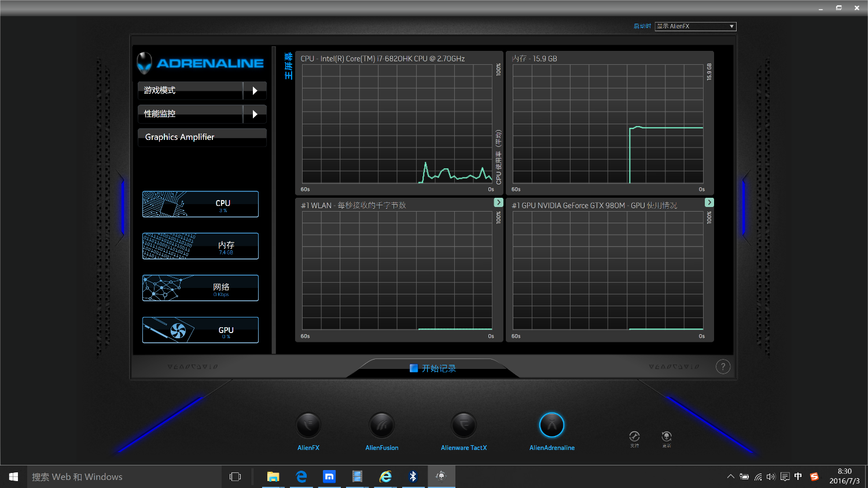Click the green arrow on WLAN graph
868x488 pixels.
click(x=498, y=202)
